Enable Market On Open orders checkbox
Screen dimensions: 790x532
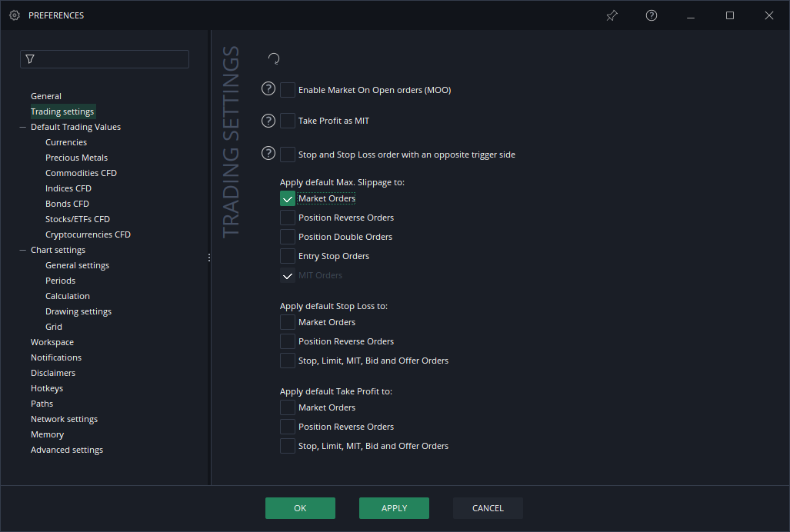(288, 90)
